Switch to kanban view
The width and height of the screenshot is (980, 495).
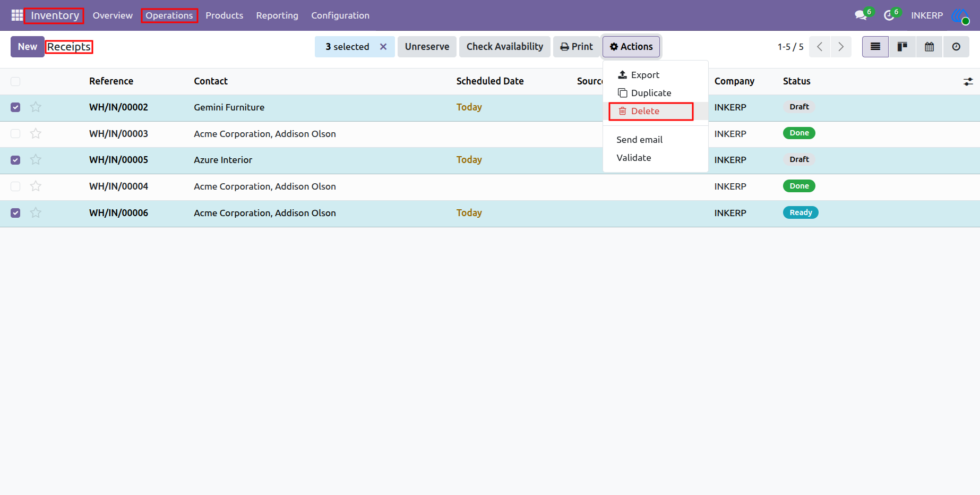(x=902, y=47)
